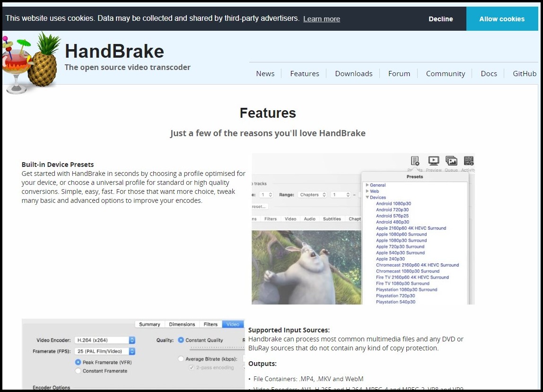Switch to the Summary tab
Screen dimensions: 543x392
pyautogui.click(x=149, y=324)
